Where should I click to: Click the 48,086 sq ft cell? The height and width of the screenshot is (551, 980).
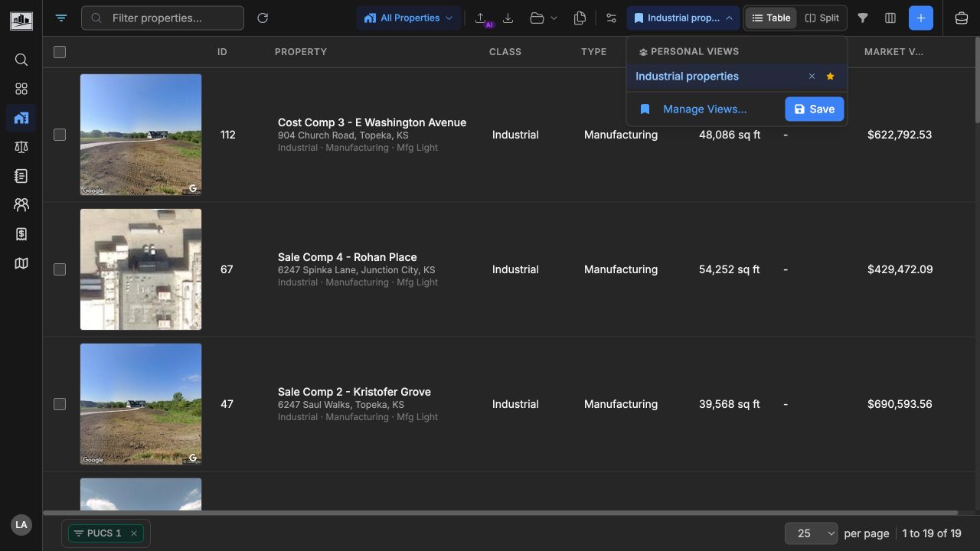pos(730,135)
